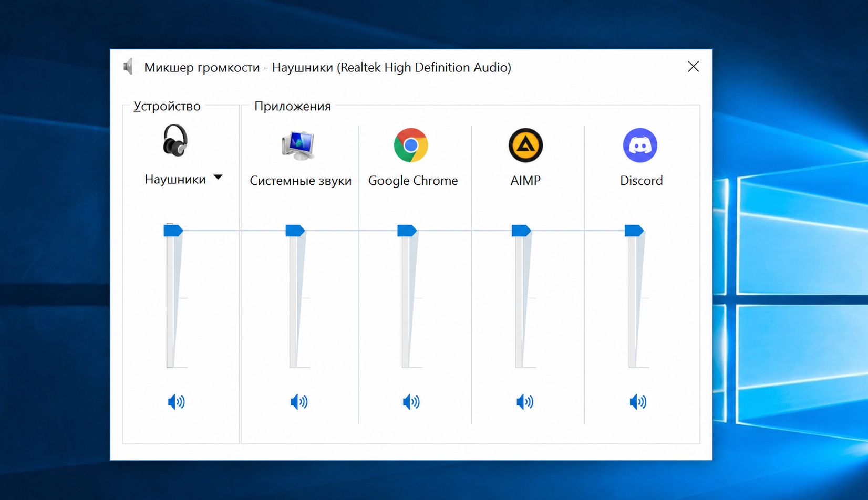Click the AIMP volume slider handle
Viewport: 868px width, 500px height.
coord(521,230)
